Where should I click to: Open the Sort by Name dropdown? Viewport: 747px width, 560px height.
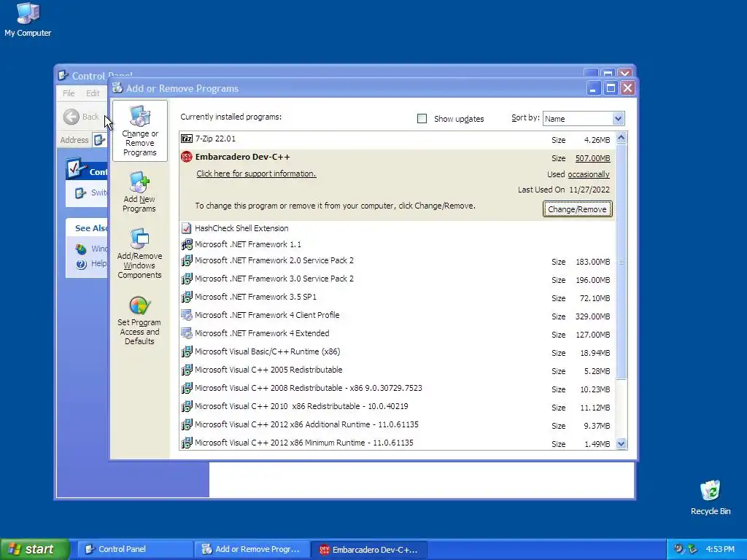tap(618, 119)
